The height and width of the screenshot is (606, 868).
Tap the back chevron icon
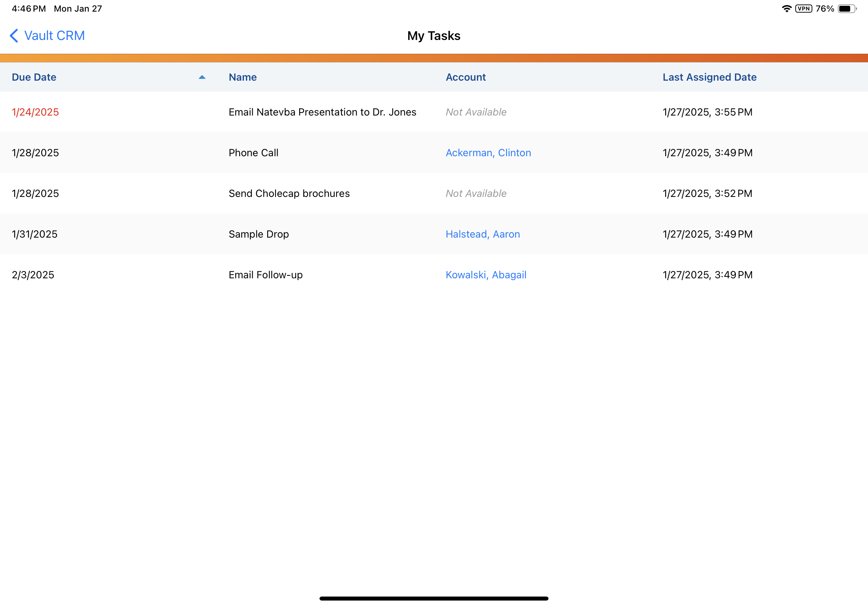coord(14,36)
